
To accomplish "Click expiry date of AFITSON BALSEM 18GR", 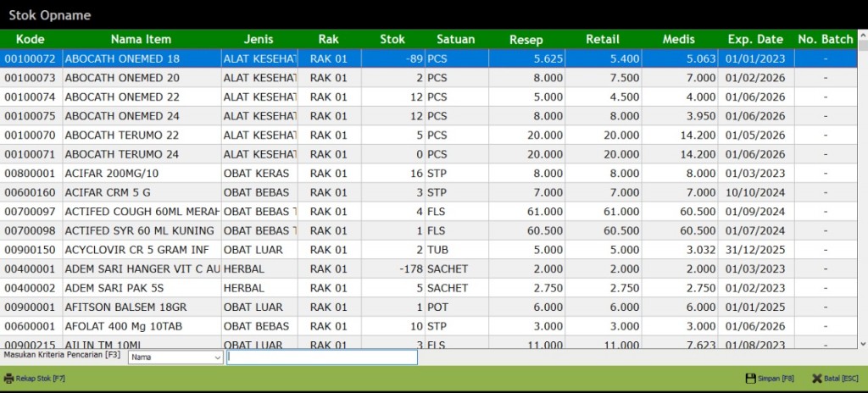I will (754, 307).
